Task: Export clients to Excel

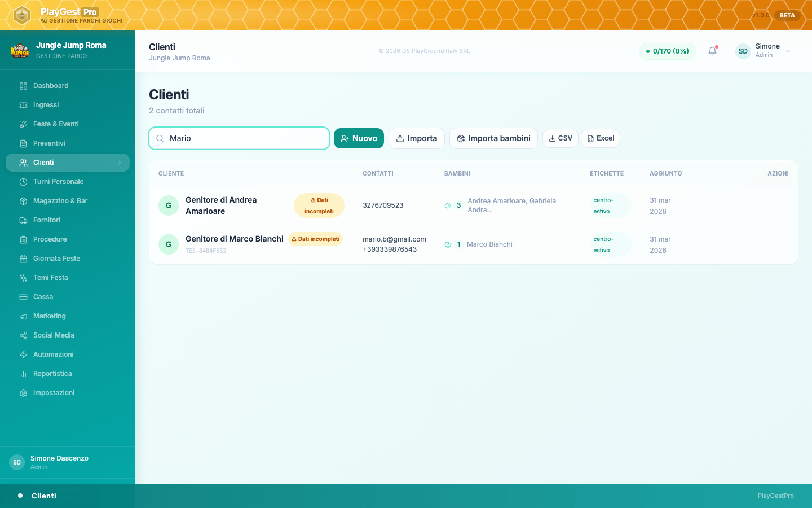Action: pos(600,138)
